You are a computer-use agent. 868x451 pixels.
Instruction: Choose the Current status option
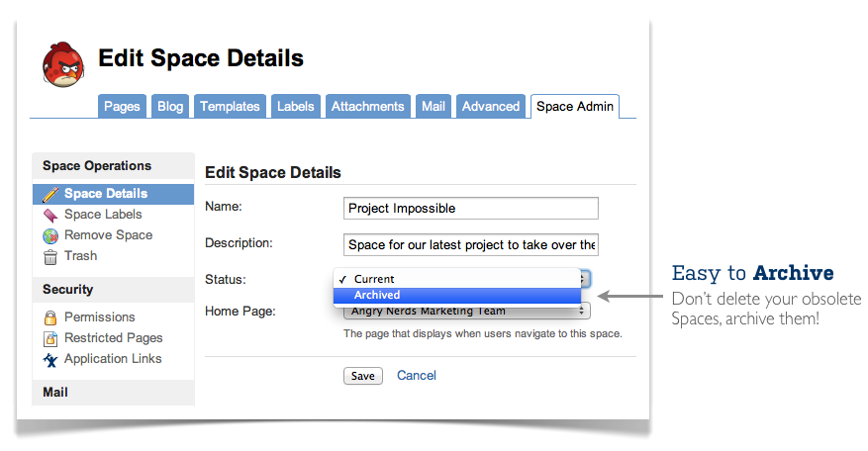click(457, 280)
